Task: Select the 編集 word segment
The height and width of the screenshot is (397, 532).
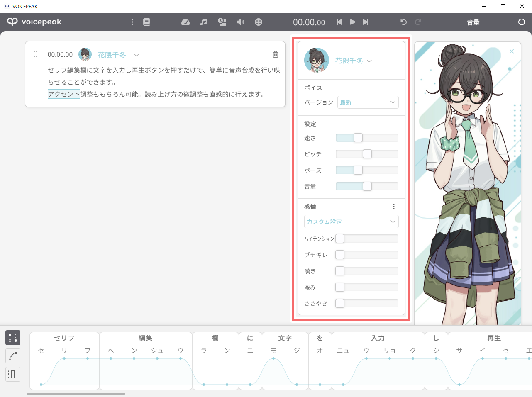Action: (146, 338)
